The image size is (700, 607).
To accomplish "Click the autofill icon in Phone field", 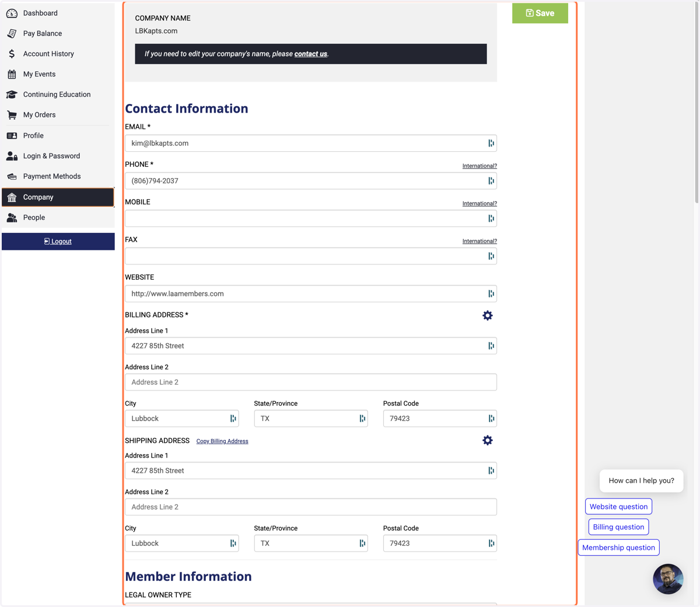I will click(491, 181).
